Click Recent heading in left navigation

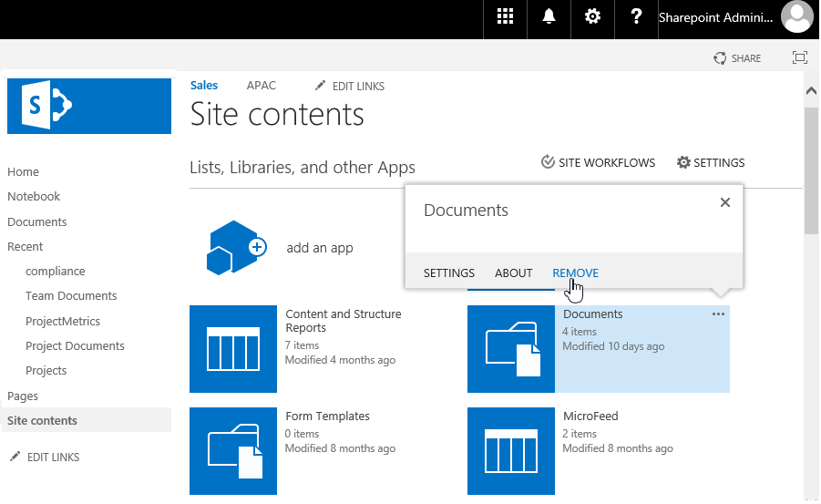(26, 247)
